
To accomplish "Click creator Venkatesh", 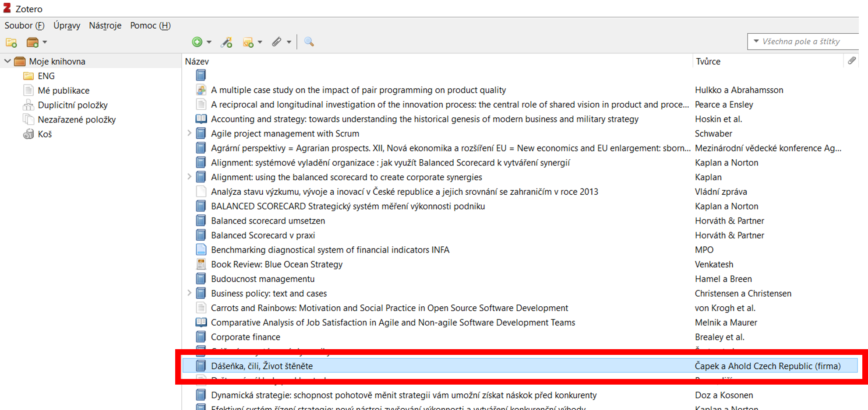I will point(714,264).
